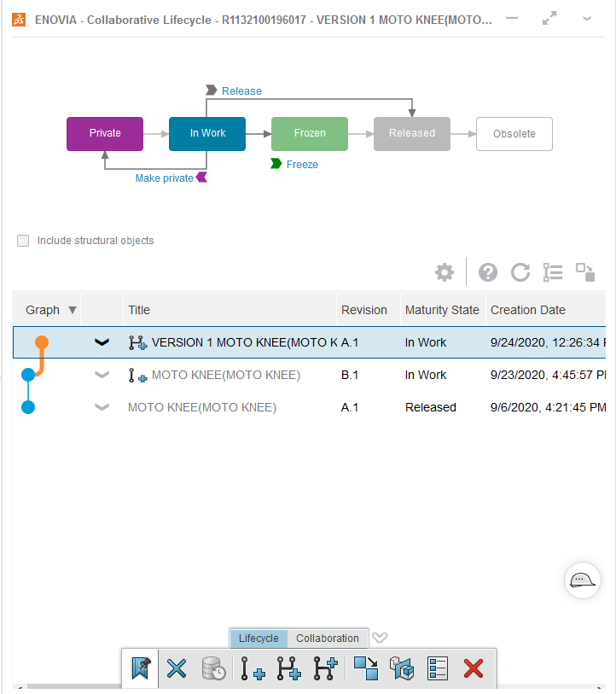
Task: Click the green Freeze arrow icon
Action: [276, 164]
